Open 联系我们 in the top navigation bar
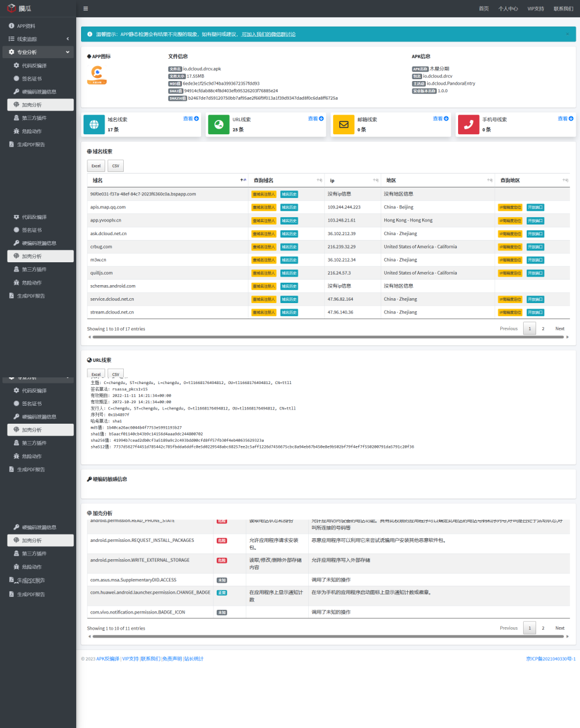Viewport: 580px width, 728px height. pyautogui.click(x=563, y=9)
